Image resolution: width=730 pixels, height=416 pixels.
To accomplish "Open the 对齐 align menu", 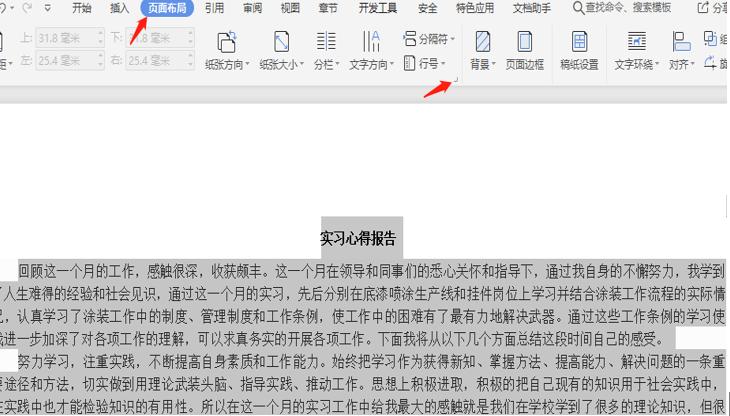I will [x=682, y=50].
